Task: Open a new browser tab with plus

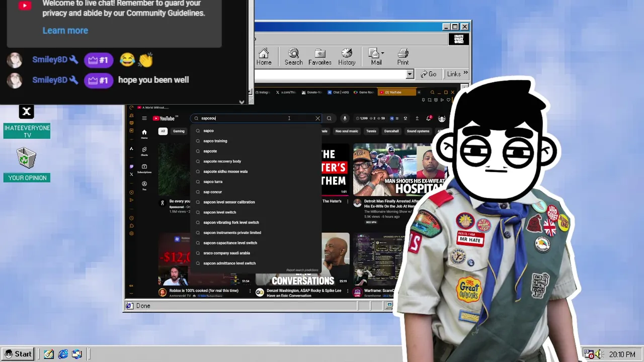Action: pos(419,93)
